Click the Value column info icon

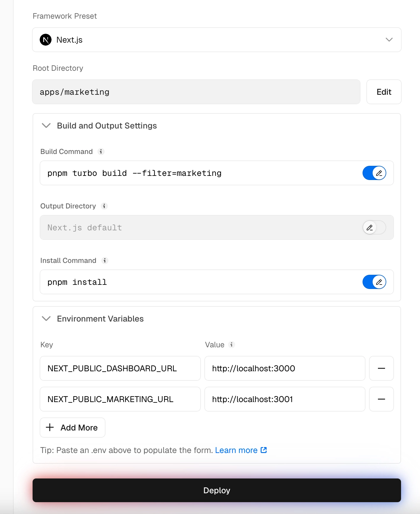coord(232,345)
